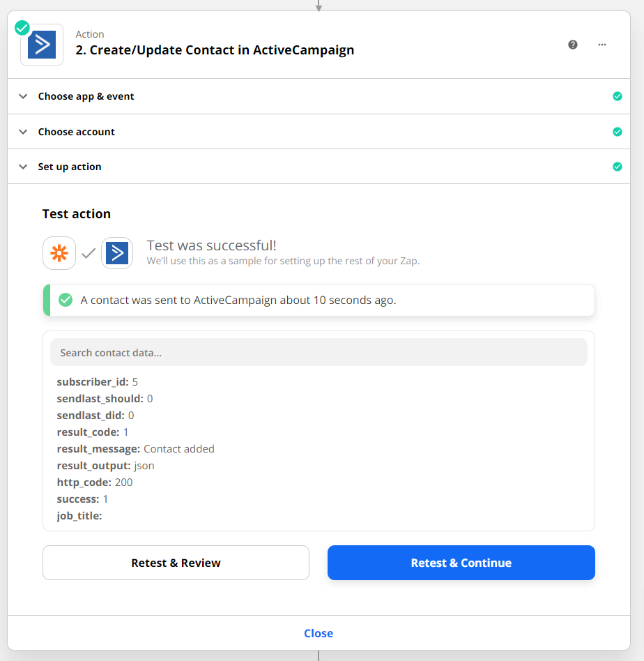Open the Set up action section
Screen dimensions: 644x661
coord(319,167)
